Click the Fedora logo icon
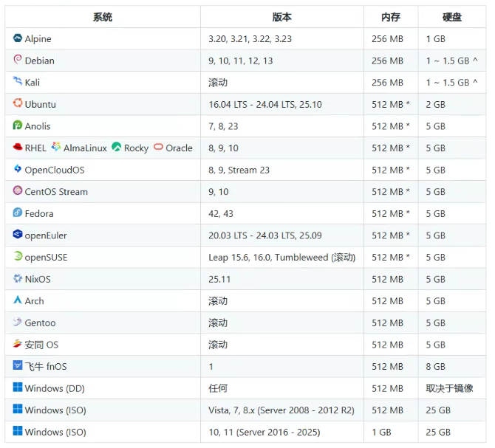Viewport: 495px width, 448px height. [18, 213]
